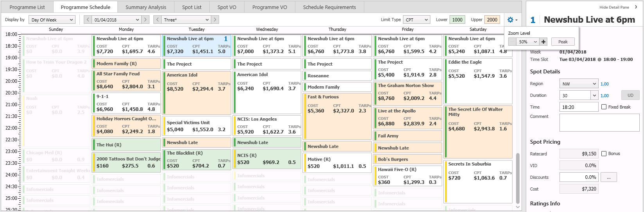Select Tuesday The Blacklist (R) block
The height and width of the screenshot is (212, 644).
coord(197,160)
